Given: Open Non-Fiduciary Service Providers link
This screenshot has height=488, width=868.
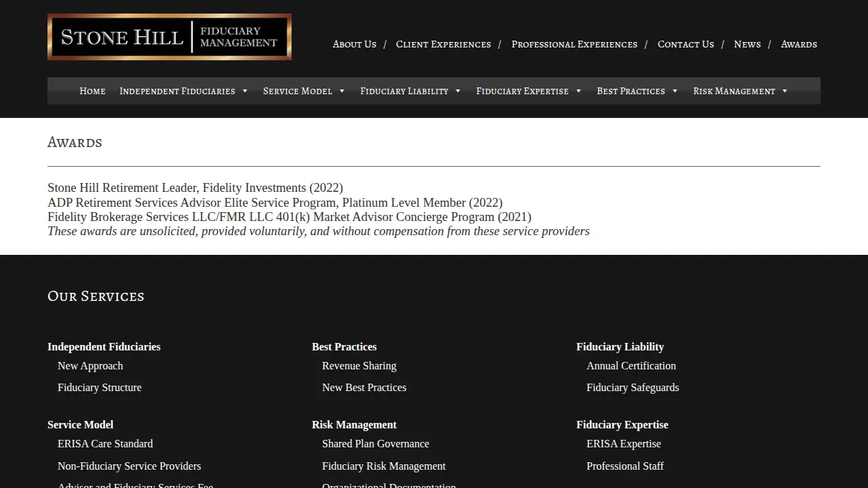Looking at the screenshot, I should coord(130,466).
